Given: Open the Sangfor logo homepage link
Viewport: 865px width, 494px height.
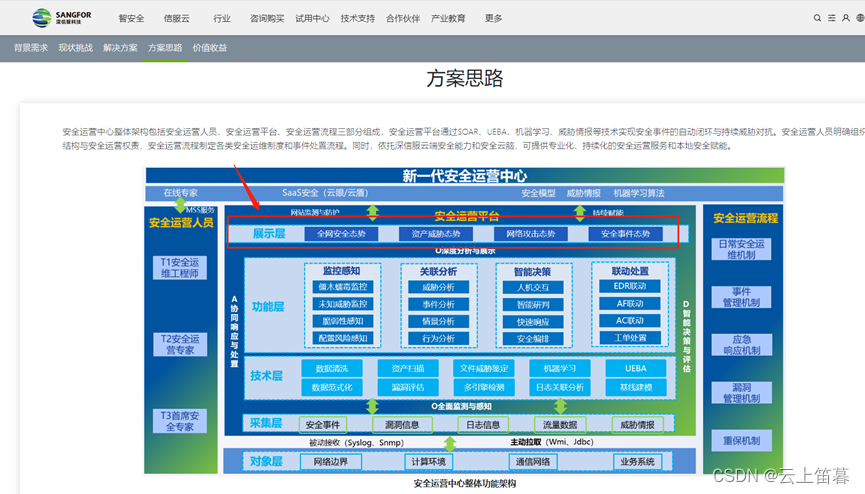Looking at the screenshot, I should click(x=62, y=18).
